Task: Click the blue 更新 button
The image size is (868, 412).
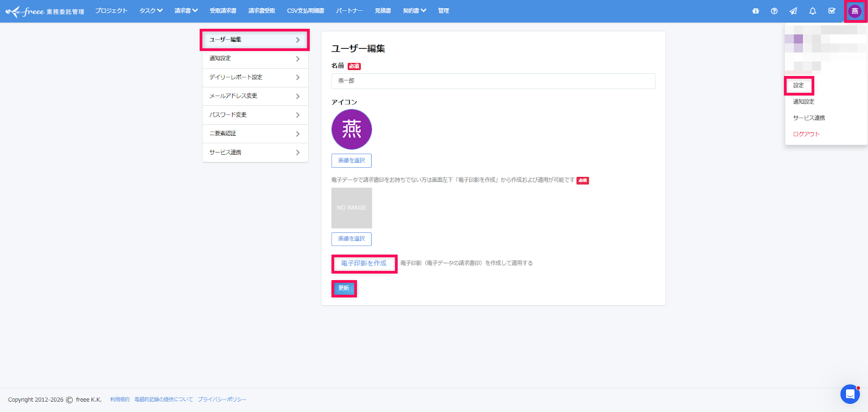Action: click(x=344, y=288)
